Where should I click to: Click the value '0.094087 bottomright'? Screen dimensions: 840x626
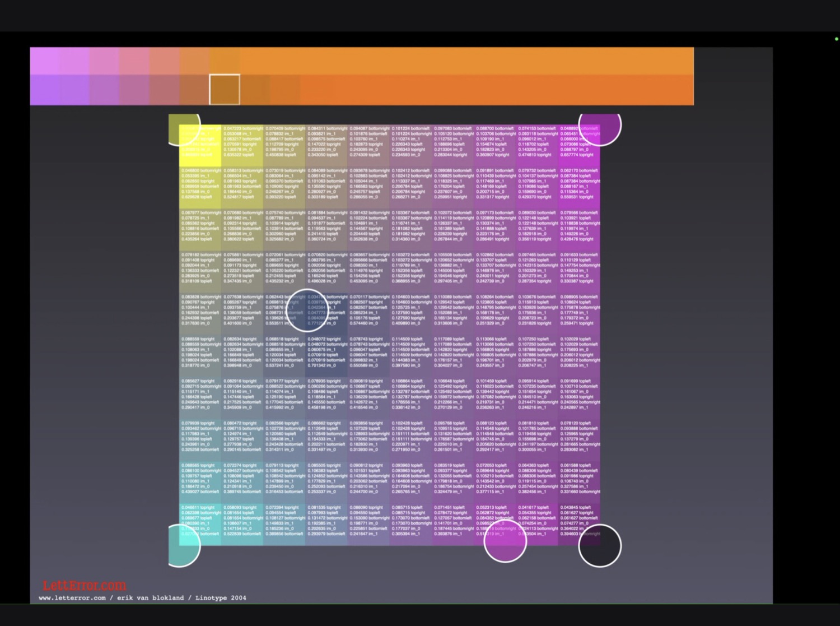click(x=370, y=128)
